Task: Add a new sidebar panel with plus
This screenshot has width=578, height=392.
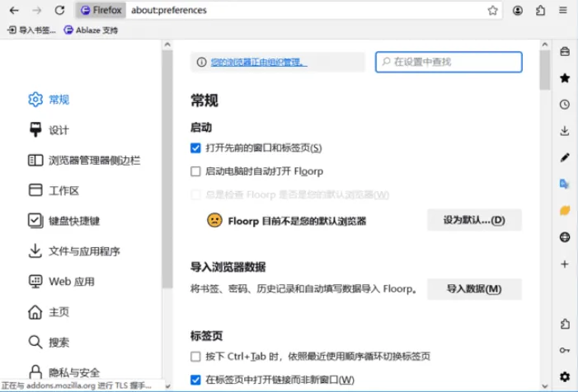Action: (x=565, y=264)
